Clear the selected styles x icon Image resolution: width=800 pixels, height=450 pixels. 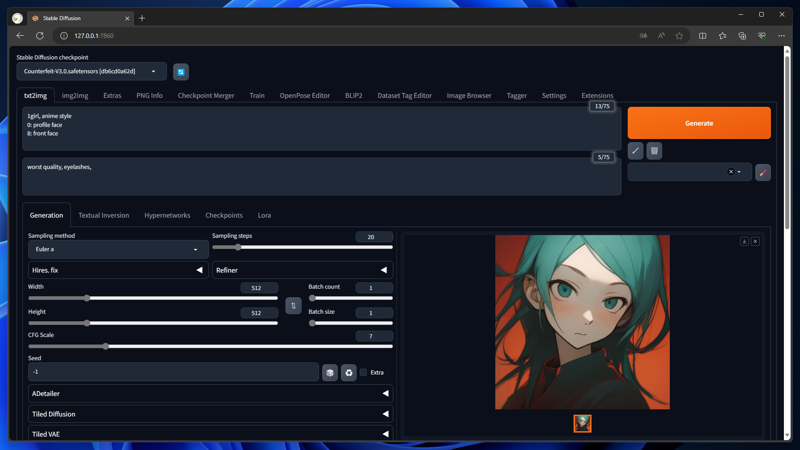[x=731, y=172]
